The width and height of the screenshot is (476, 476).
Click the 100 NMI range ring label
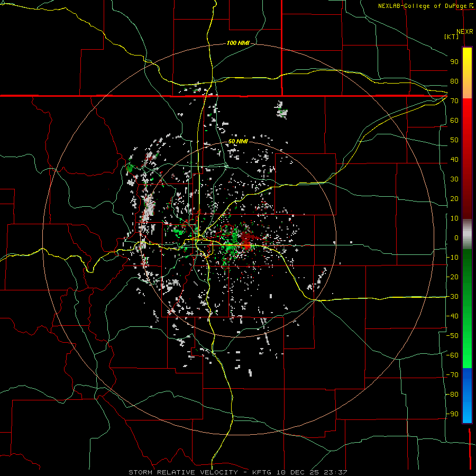coord(238,43)
